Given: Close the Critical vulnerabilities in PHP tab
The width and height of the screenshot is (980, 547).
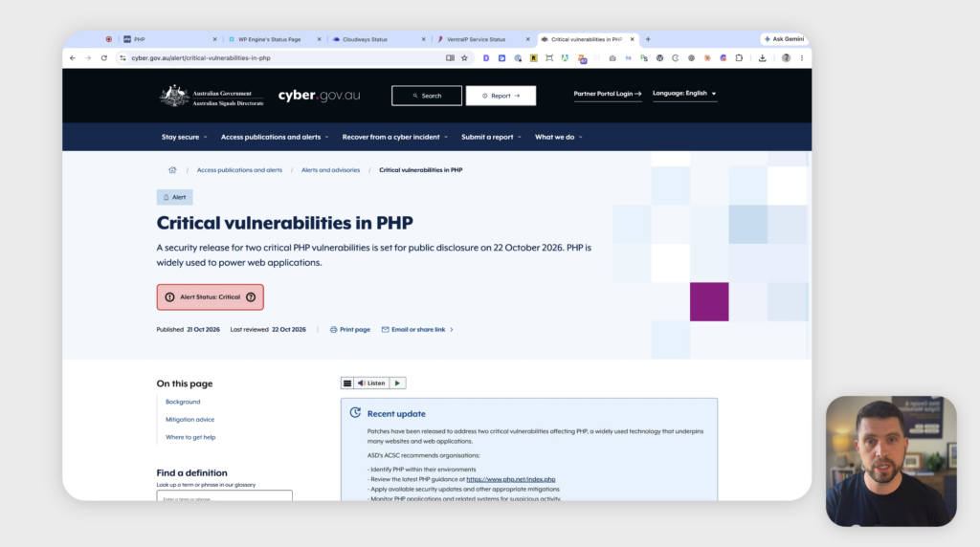Looking at the screenshot, I should pos(632,39).
